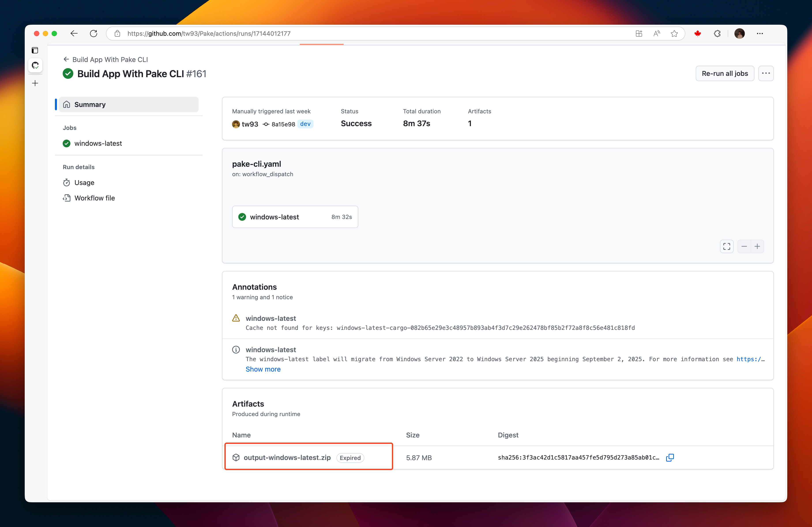Expand notice with Show more
This screenshot has width=812, height=527.
pos(263,369)
